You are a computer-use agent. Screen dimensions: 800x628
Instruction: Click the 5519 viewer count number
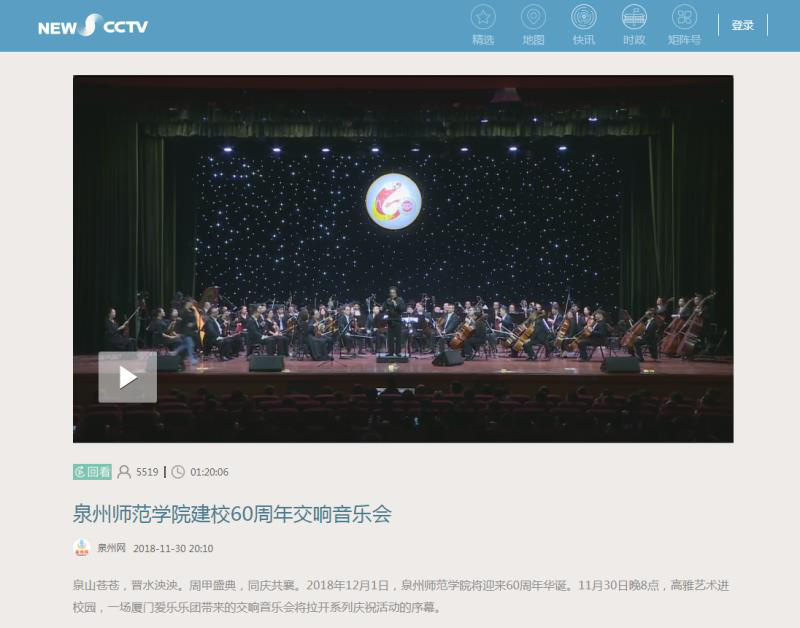click(x=147, y=472)
